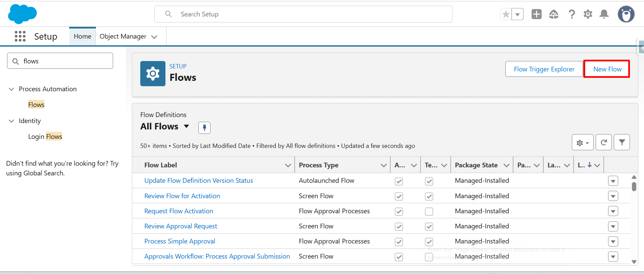Open List View Controls gear menu

click(583, 143)
